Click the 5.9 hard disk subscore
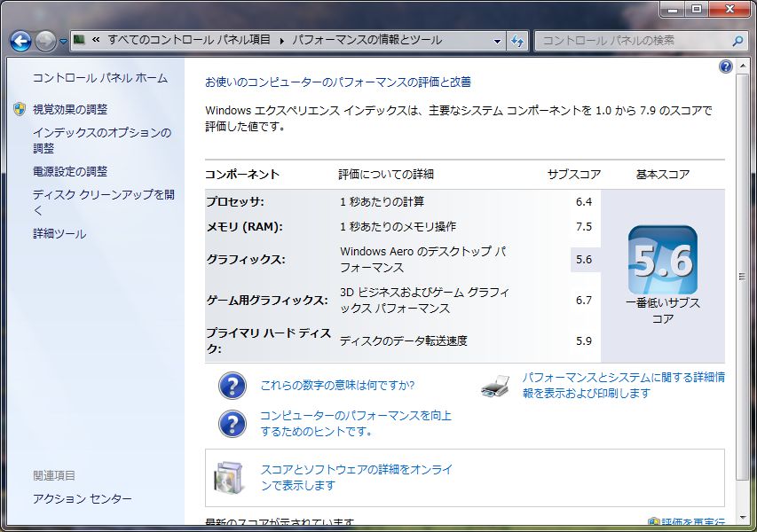This screenshot has width=757, height=532. [x=584, y=341]
